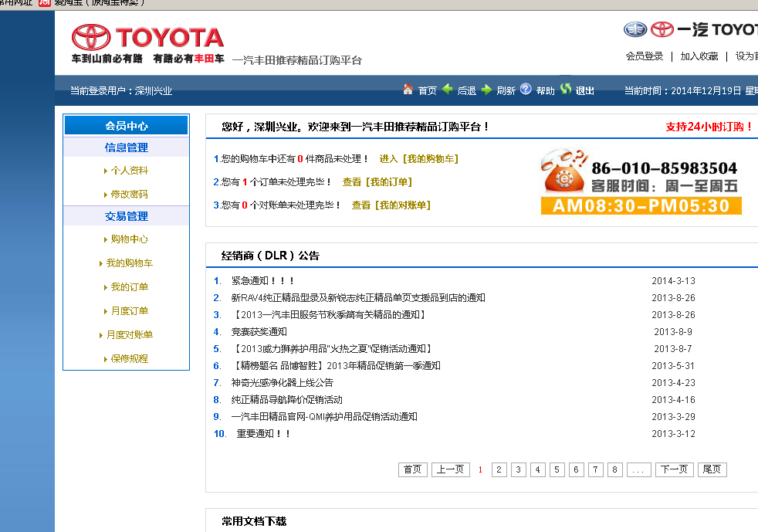Screen dimensions: 758x532
Task: Open QMI养护用品促销活动通知 announcement
Action: pyautogui.click(x=324, y=416)
